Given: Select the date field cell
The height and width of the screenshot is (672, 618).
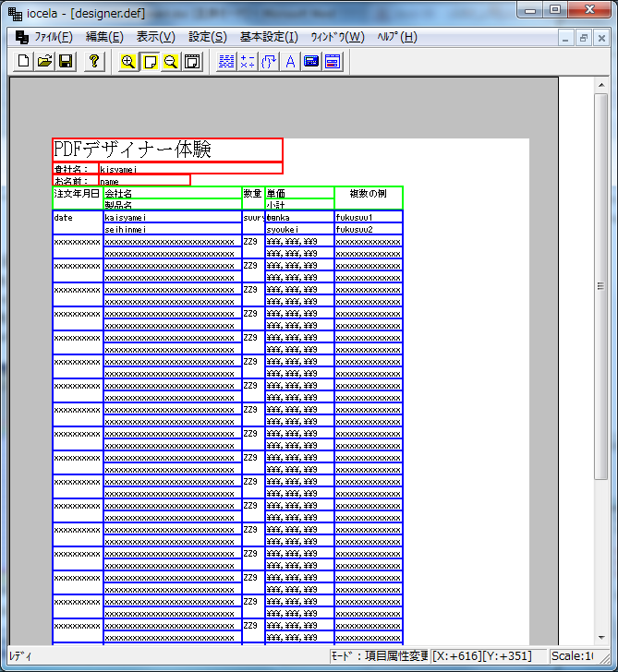Looking at the screenshot, I should point(78,222).
